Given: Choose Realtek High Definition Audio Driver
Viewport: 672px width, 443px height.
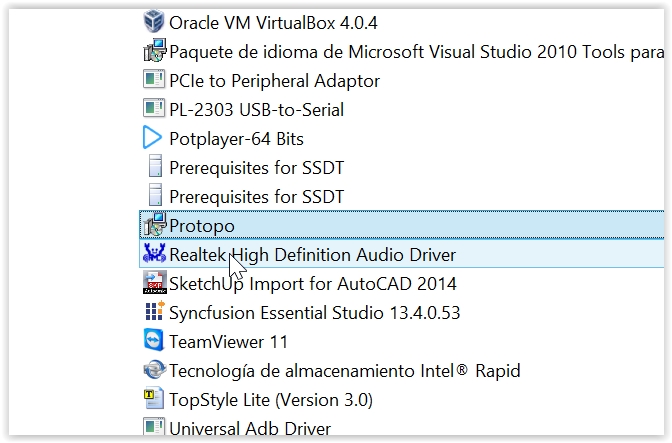Looking at the screenshot, I should 312,254.
